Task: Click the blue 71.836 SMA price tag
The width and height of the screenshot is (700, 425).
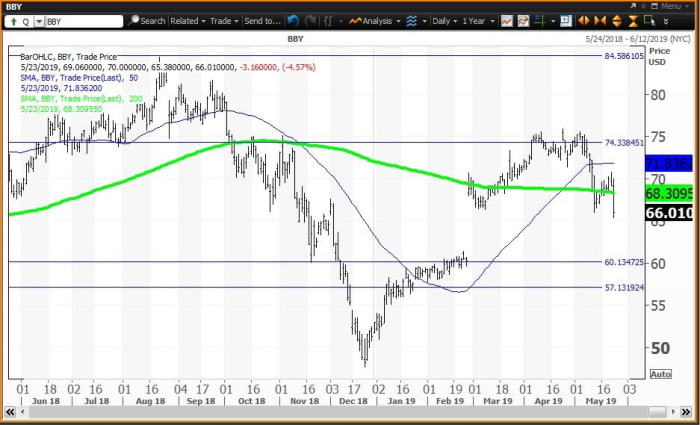Action: (669, 163)
